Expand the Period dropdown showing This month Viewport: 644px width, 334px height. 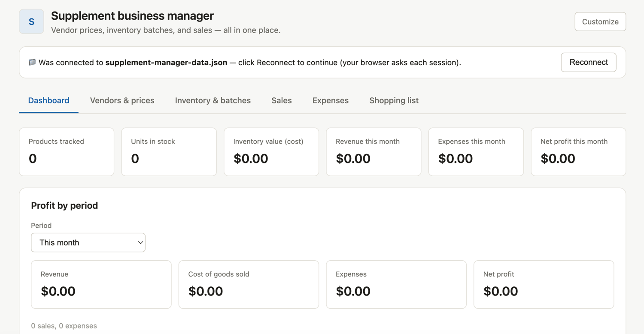[88, 243]
